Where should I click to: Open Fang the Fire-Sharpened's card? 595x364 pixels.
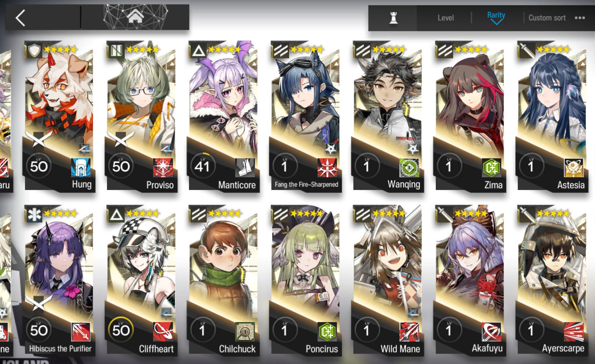click(305, 116)
